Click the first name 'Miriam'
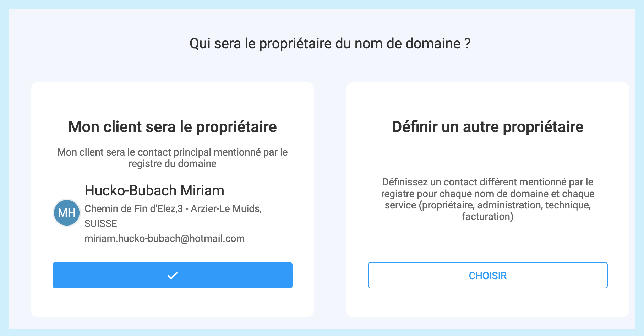Image resolution: width=644 pixels, height=336 pixels. tap(202, 191)
